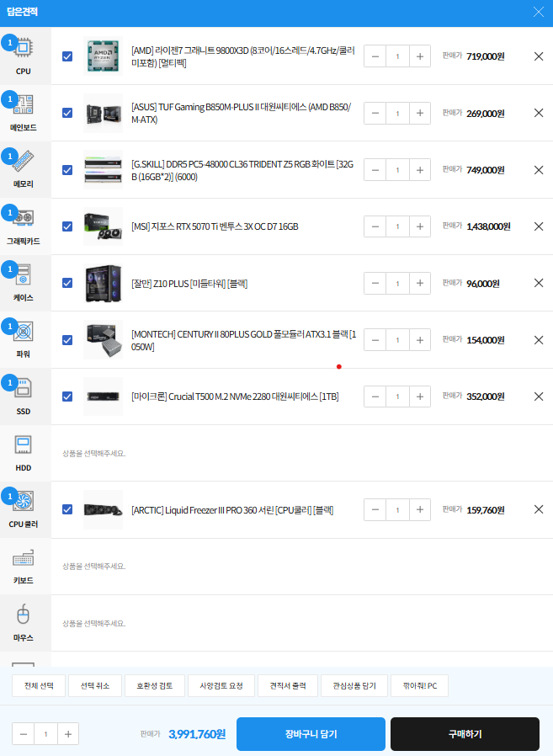Remove the G.SKILL TRIDENT Z5 memory
553x756 pixels.
(539, 170)
